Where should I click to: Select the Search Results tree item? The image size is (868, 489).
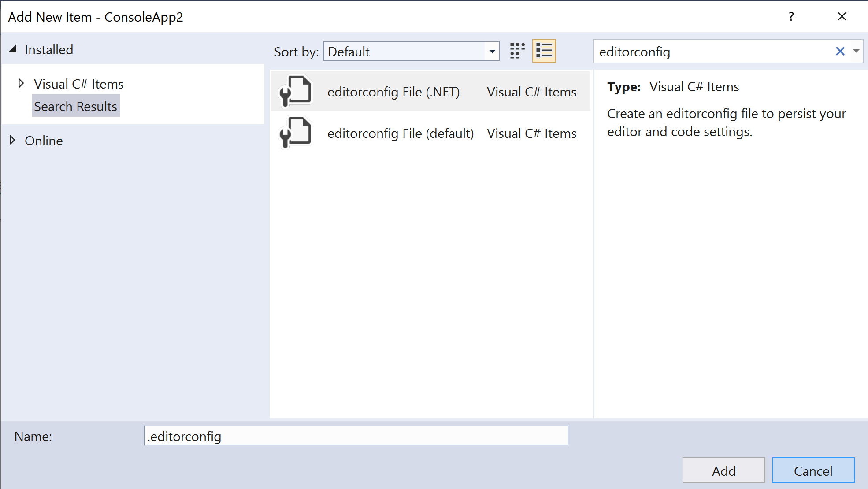(75, 107)
